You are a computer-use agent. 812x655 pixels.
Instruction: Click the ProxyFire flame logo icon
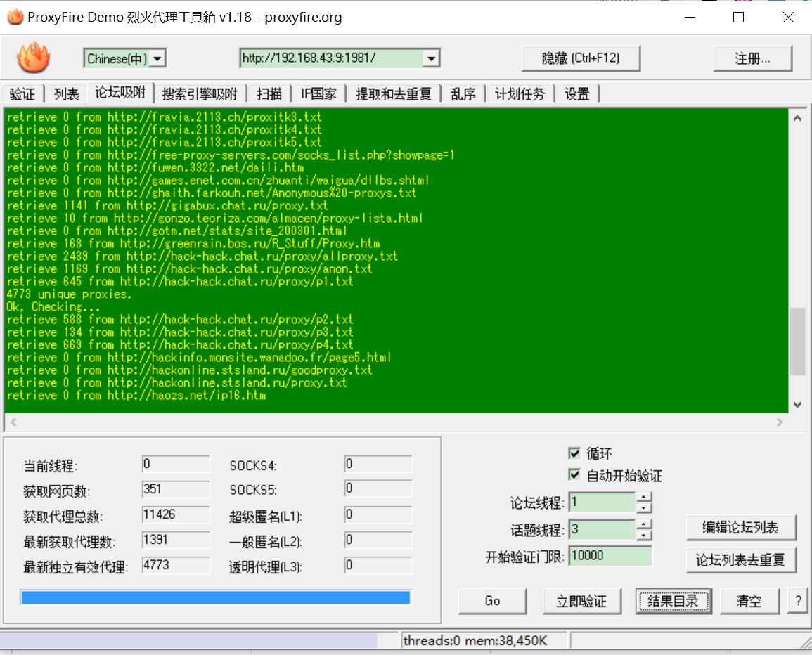tap(34, 57)
